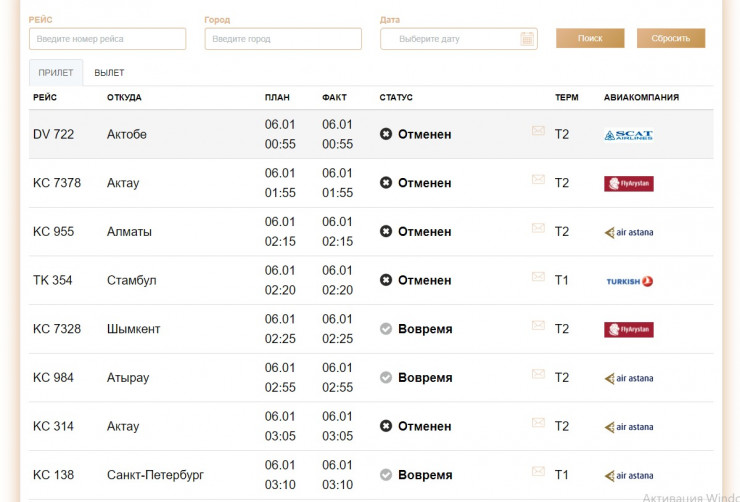The image size is (740, 502).
Task: Switch to the ВЫЛЕТ tab
Action: (x=109, y=73)
